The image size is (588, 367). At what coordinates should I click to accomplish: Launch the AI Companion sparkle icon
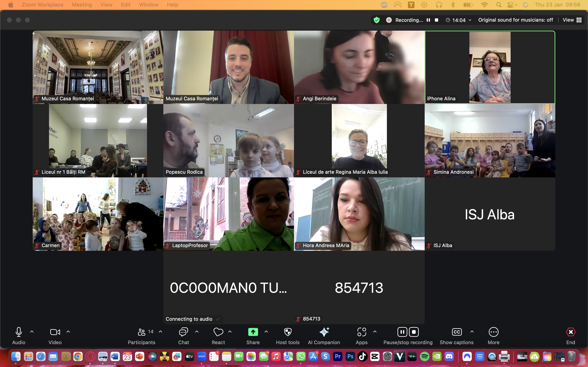click(324, 332)
